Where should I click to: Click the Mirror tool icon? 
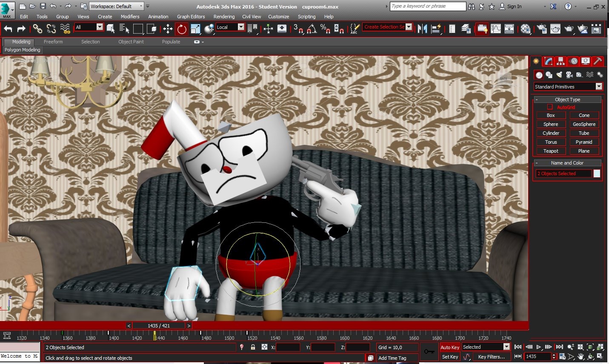click(x=422, y=28)
